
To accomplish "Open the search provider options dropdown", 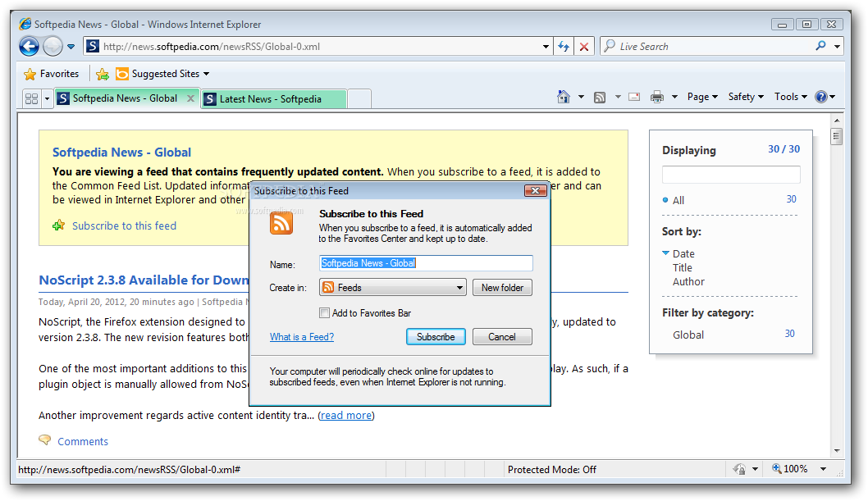I will point(837,47).
